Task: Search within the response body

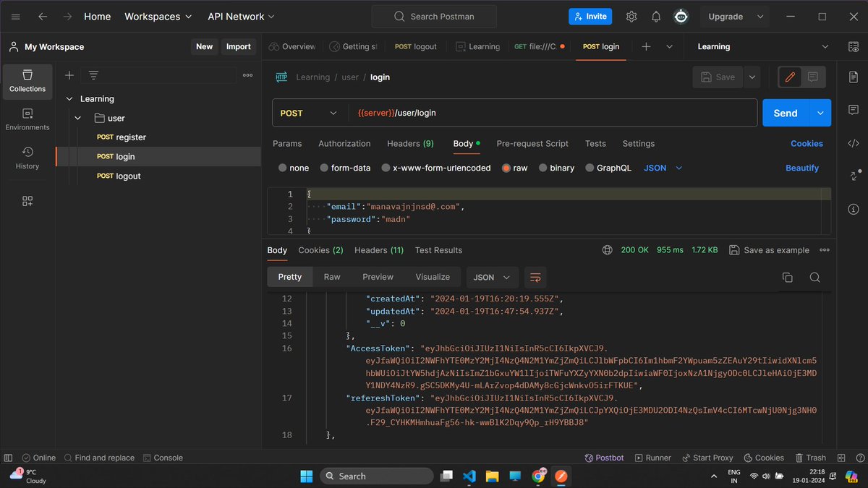Action: pyautogui.click(x=814, y=278)
